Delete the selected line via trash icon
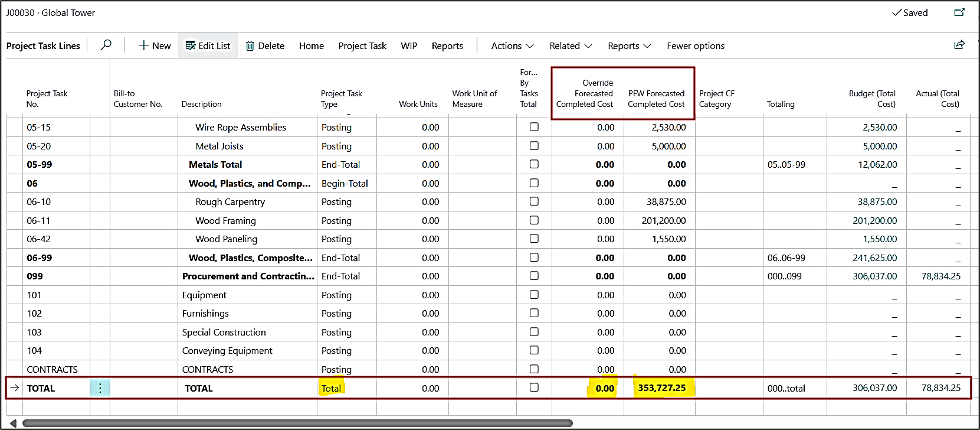The width and height of the screenshot is (980, 430). [x=265, y=45]
